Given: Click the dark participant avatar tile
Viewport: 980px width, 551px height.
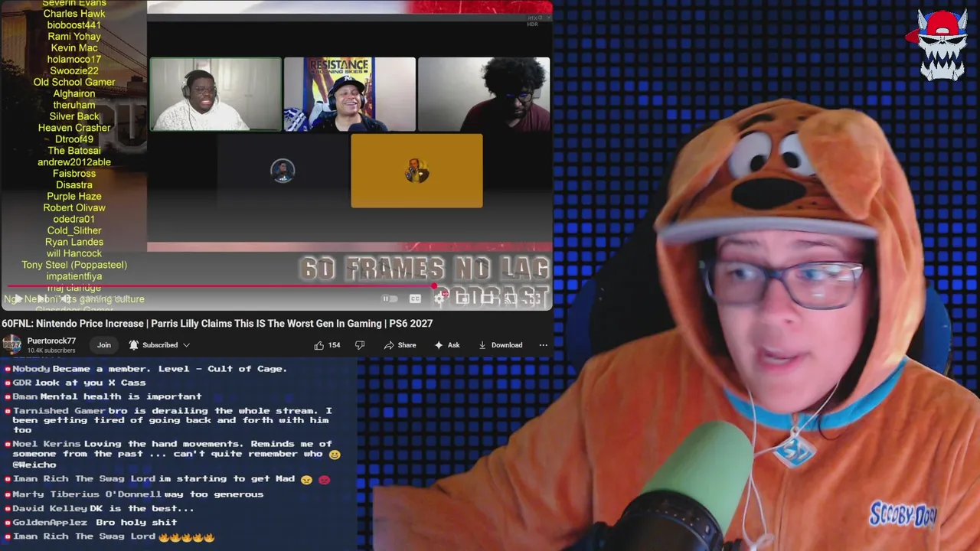Looking at the screenshot, I should pos(283,171).
